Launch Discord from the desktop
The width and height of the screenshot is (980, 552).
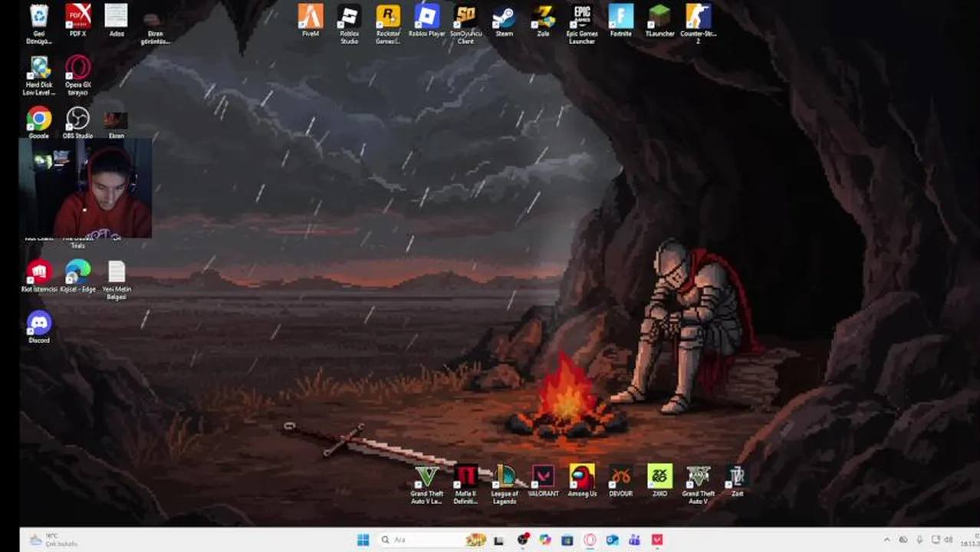[x=39, y=327]
